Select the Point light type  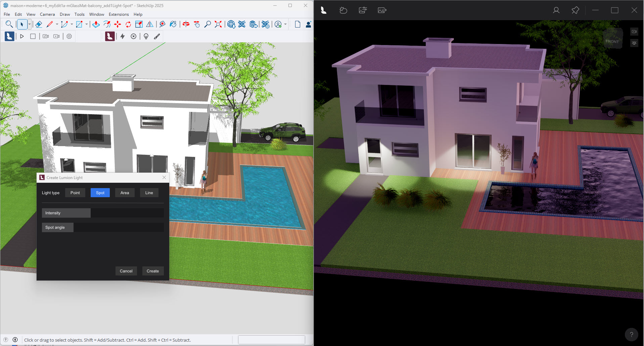75,193
